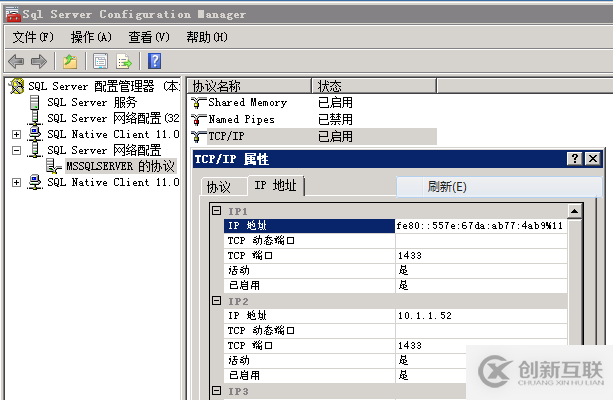The image size is (613, 400).
Task: Select SQL Server 网络配置(32 tree item
Action: pyautogui.click(x=113, y=118)
